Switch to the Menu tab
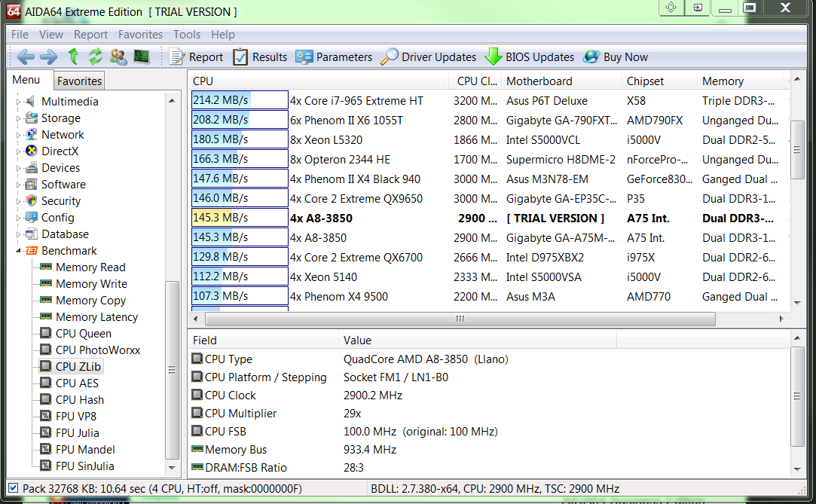The image size is (816, 504). (x=26, y=80)
